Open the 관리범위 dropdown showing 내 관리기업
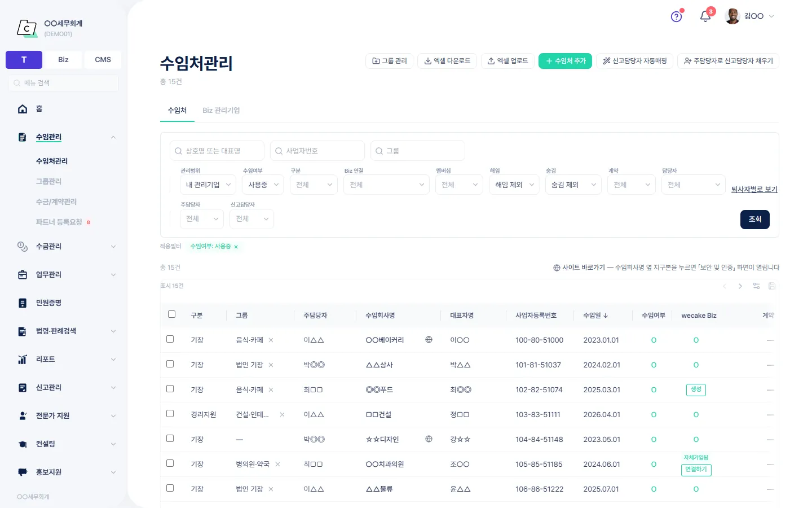This screenshot has height=508, width=812. click(208, 185)
